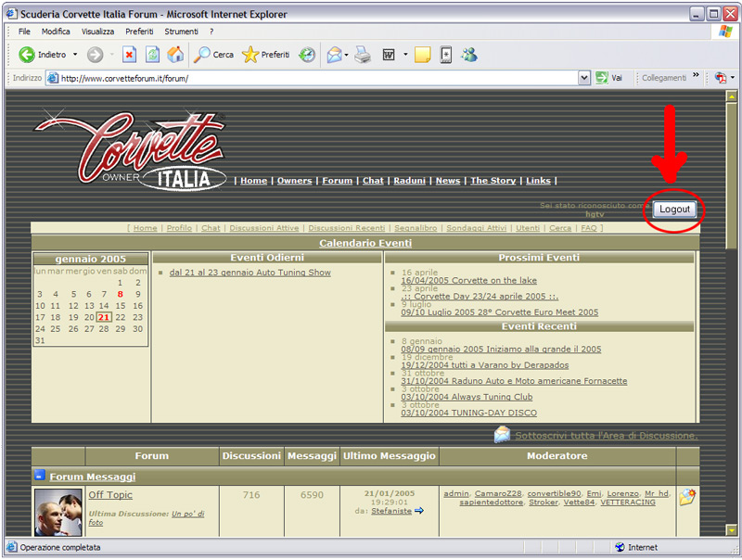742x560 pixels.
Task: Print the page with printer icon
Action: (x=363, y=55)
